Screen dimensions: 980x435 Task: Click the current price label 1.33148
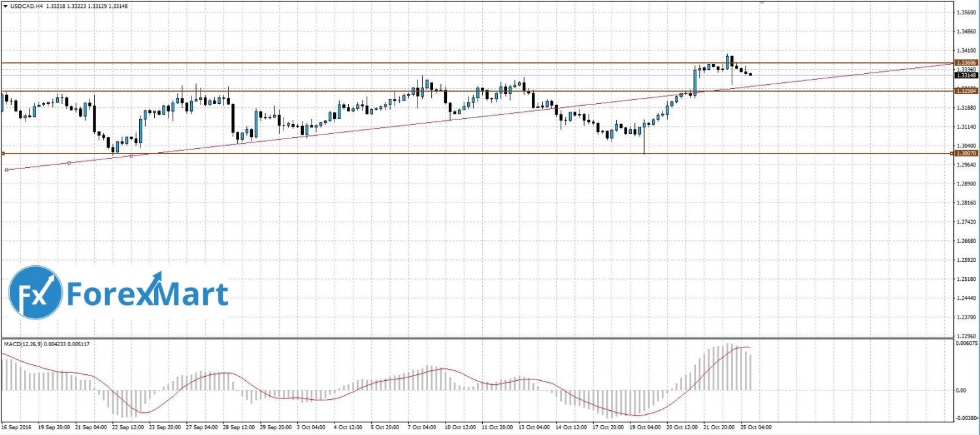(x=966, y=75)
